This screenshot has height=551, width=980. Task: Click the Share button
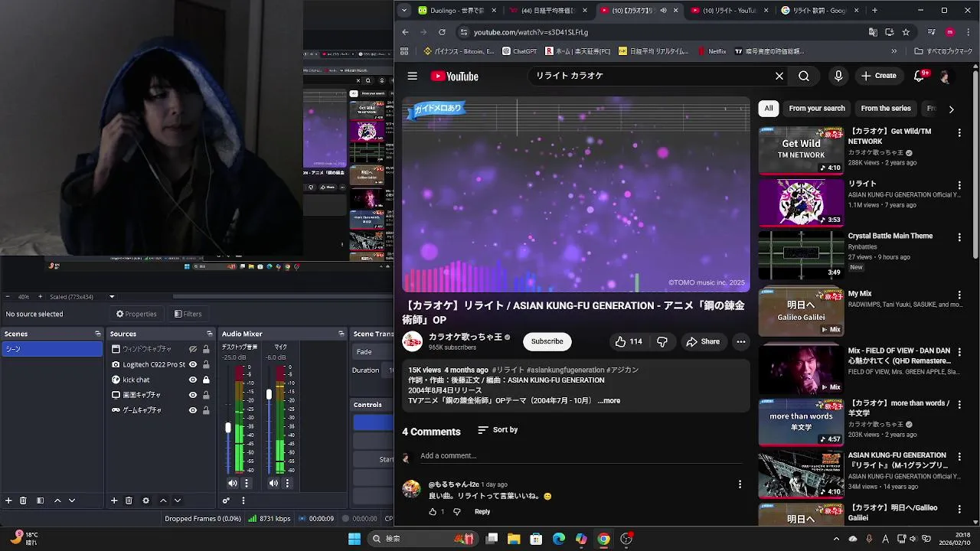pyautogui.click(x=703, y=341)
